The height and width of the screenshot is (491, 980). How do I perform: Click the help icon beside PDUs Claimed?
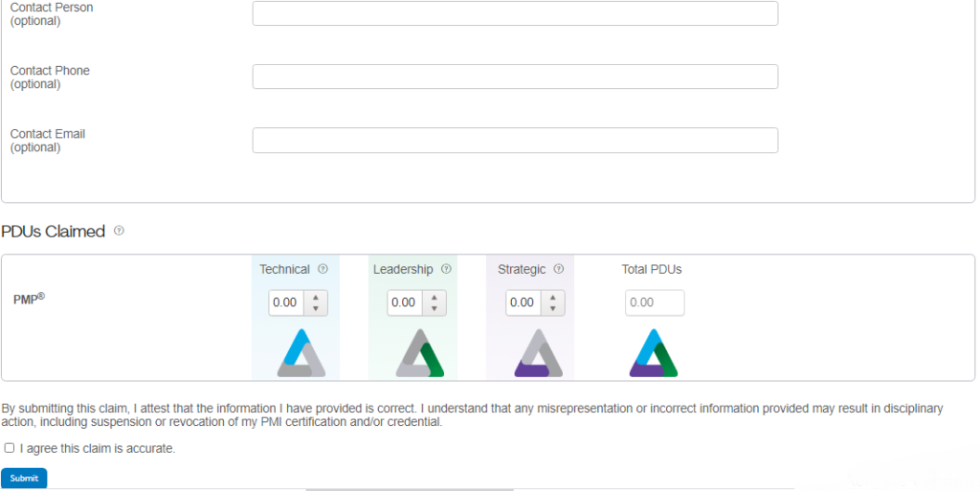119,231
